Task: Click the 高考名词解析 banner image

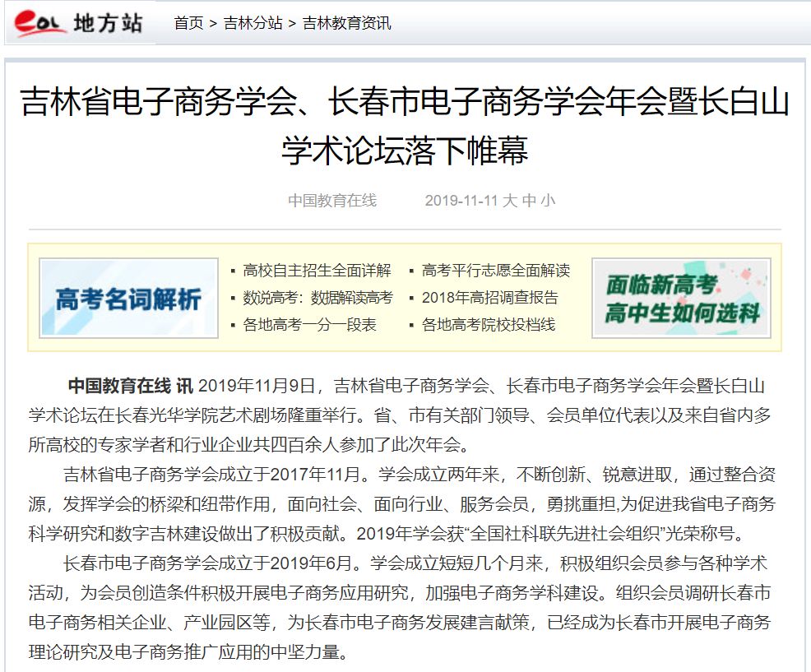Action: click(129, 298)
